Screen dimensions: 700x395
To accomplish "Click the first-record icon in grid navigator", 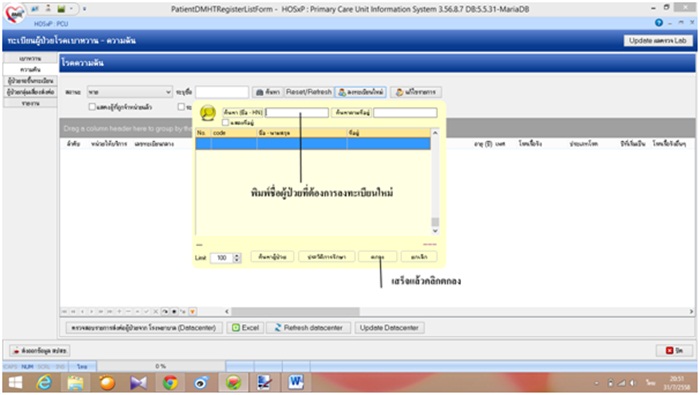I will [64, 312].
